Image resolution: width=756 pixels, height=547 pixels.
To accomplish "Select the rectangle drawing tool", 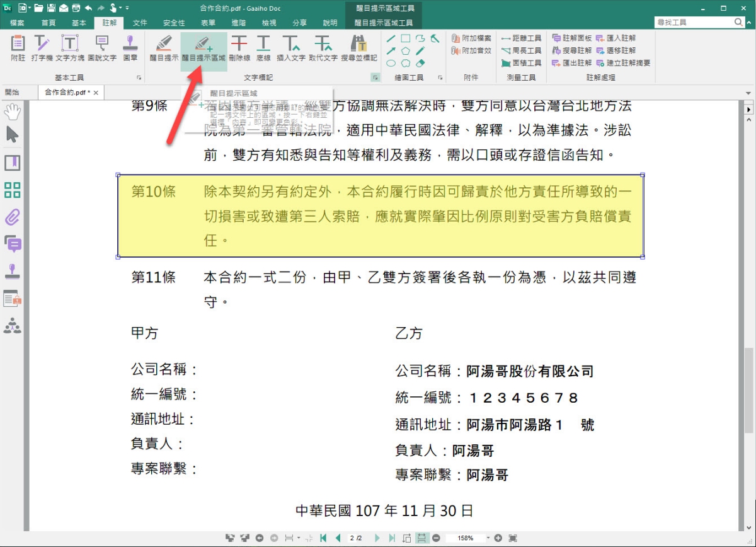I will (406, 38).
